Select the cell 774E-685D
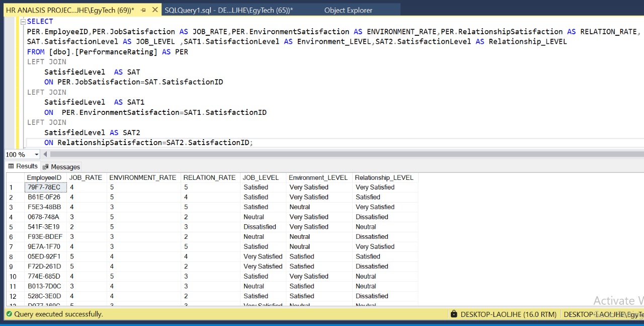The image size is (644, 326). click(x=45, y=276)
